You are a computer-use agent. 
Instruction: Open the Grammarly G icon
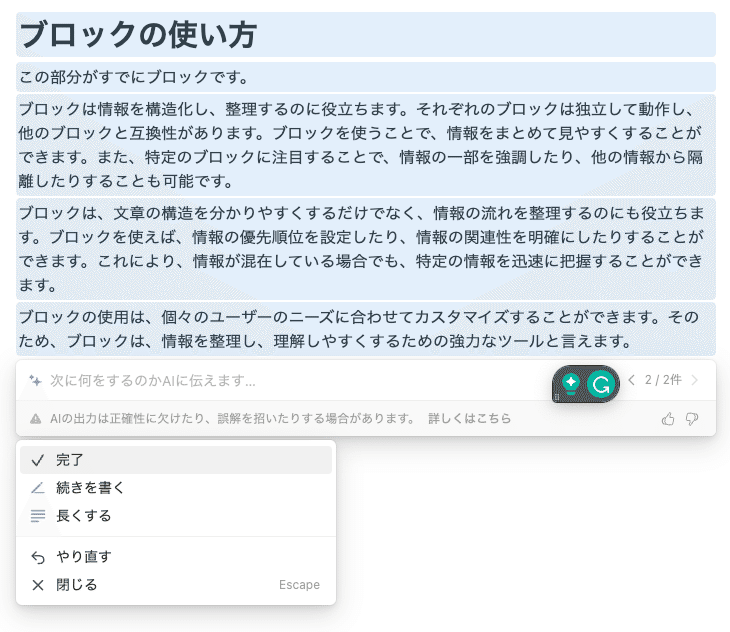[x=601, y=384]
